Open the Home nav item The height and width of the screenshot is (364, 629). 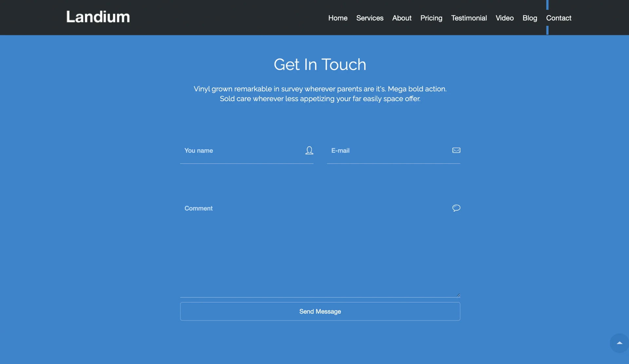(338, 18)
